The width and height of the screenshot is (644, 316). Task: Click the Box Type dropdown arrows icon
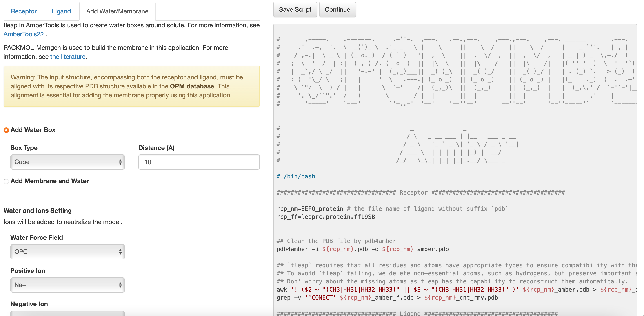(x=120, y=162)
